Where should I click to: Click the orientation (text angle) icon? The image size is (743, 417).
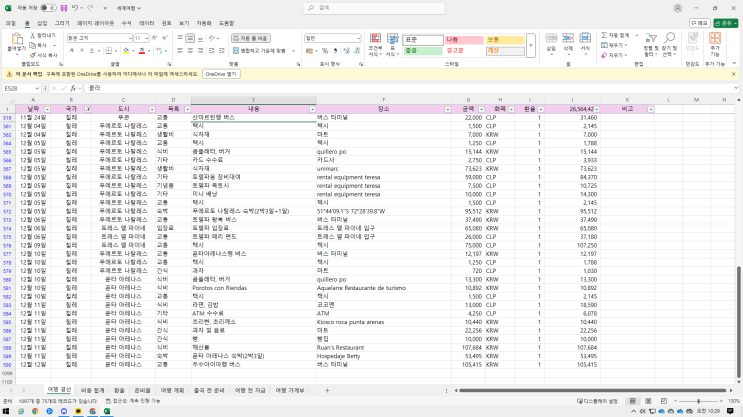point(212,38)
